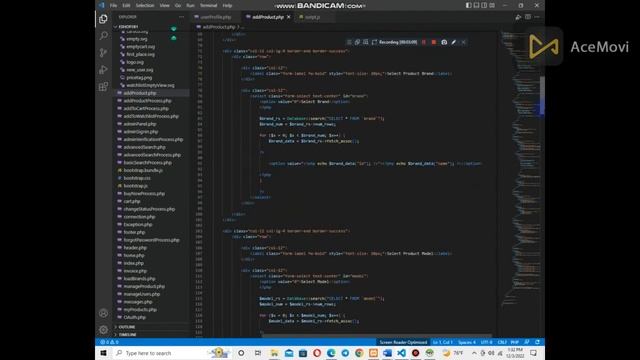This screenshot has width=640, height=360.
Task: Open the Accounts menu icon
Action: click(x=104, y=313)
